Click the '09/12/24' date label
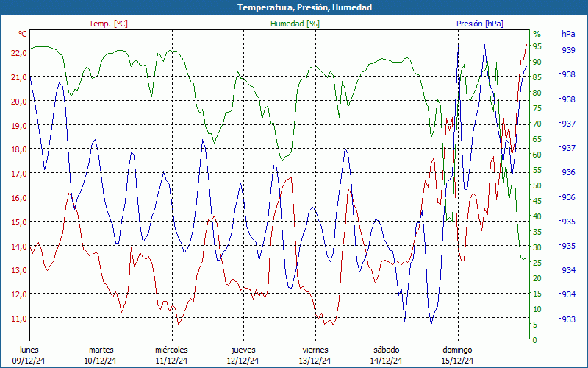Screen dimensions: 588x368 click(x=29, y=361)
